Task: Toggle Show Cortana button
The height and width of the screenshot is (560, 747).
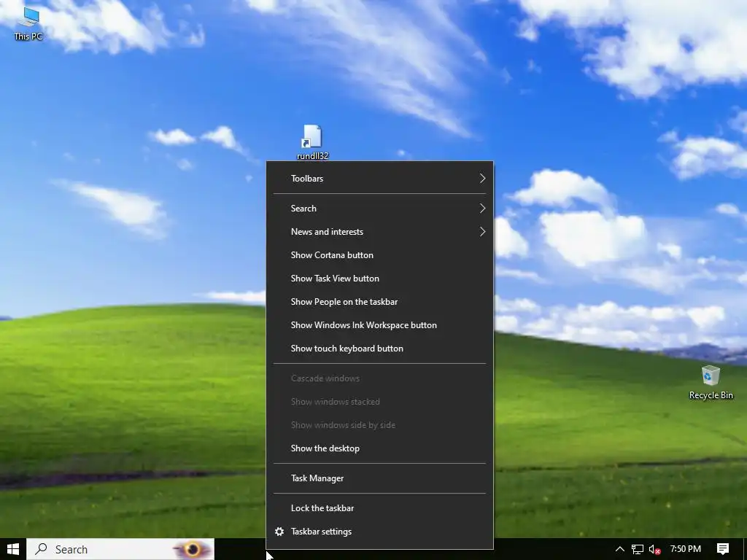Action: pos(379,255)
